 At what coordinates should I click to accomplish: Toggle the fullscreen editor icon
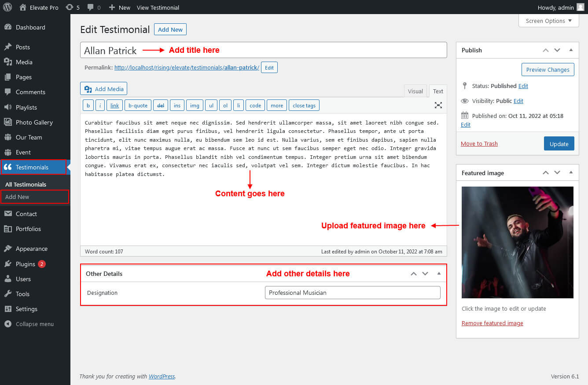tap(438, 105)
